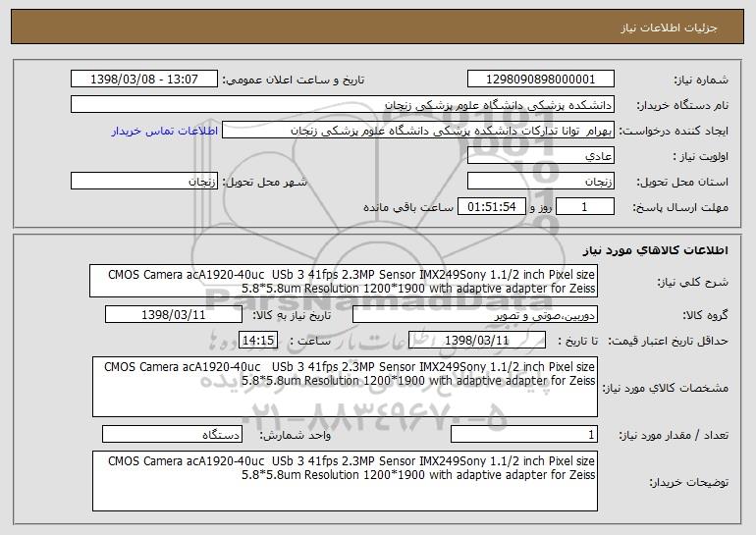This screenshot has width=756, height=535.
Task: Select the buyer notes text box
Action: point(345,481)
